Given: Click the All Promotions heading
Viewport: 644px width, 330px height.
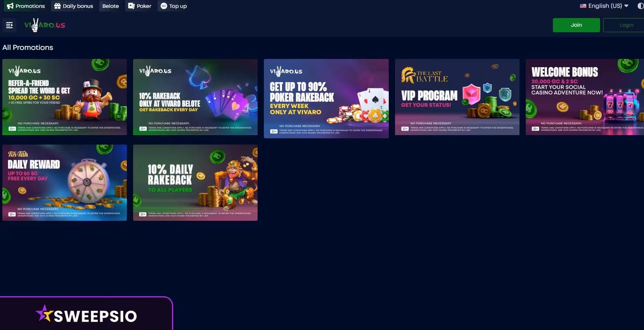Looking at the screenshot, I should coord(28,48).
